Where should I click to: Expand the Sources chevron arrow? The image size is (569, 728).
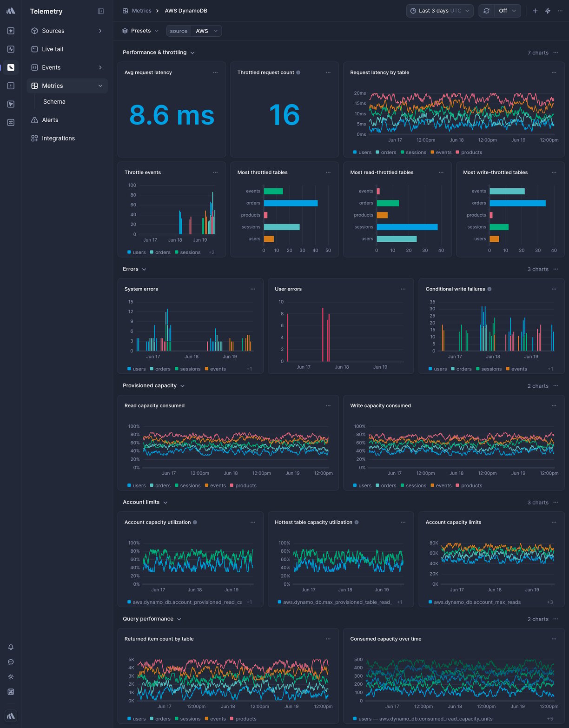pyautogui.click(x=100, y=31)
